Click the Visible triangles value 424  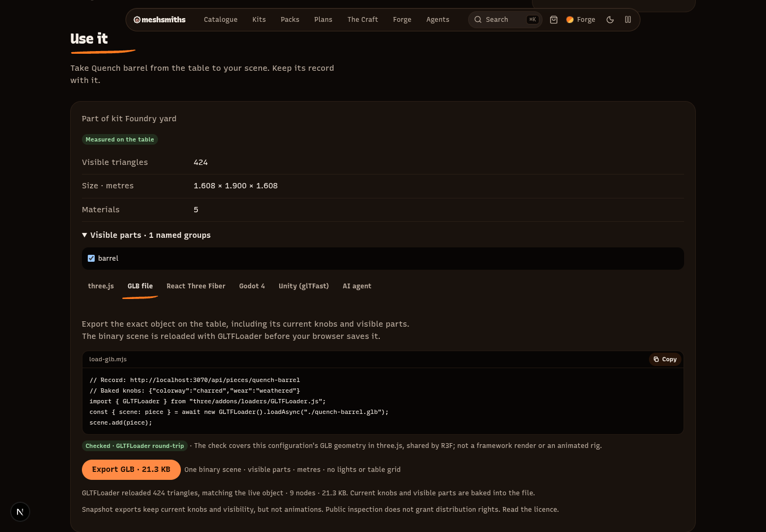pos(201,162)
